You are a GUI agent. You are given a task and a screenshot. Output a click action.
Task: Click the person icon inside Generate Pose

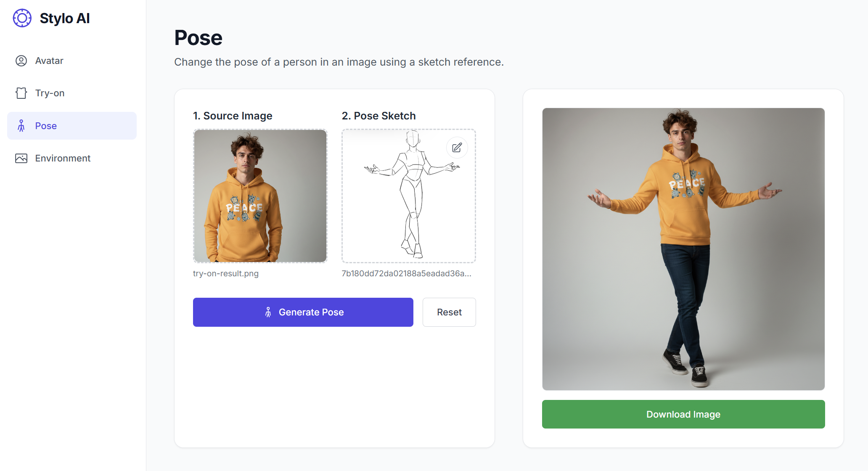pyautogui.click(x=268, y=312)
